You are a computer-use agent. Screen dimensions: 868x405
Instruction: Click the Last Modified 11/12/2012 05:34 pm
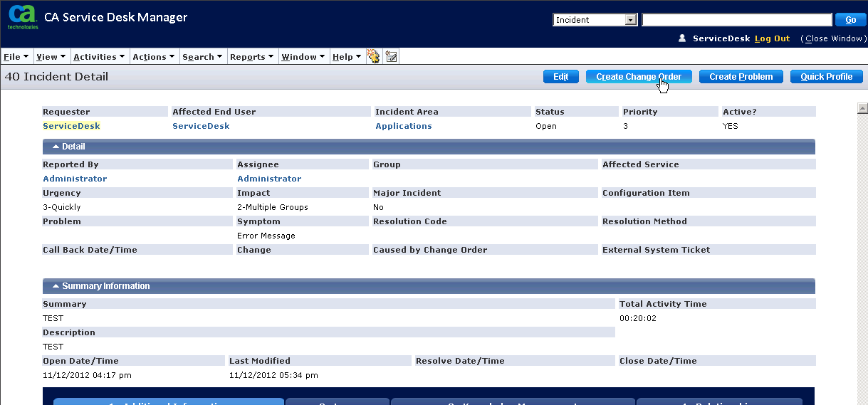[x=273, y=375]
